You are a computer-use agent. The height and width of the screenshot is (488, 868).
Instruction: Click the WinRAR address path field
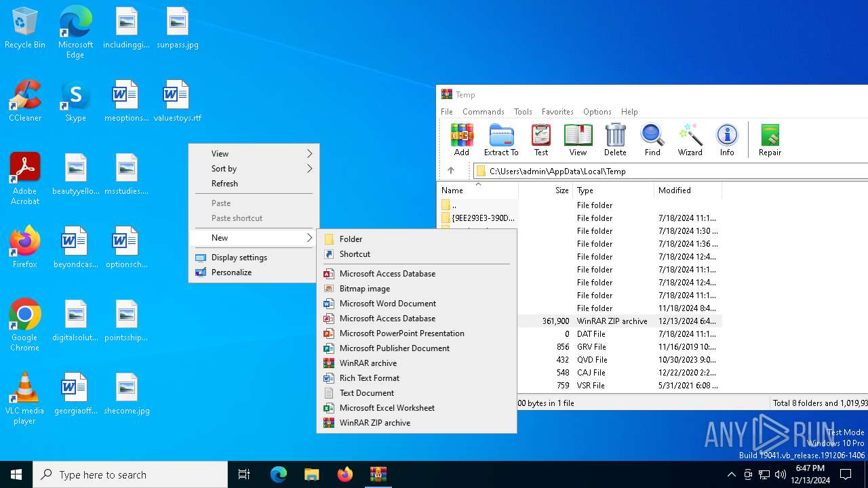tap(670, 171)
